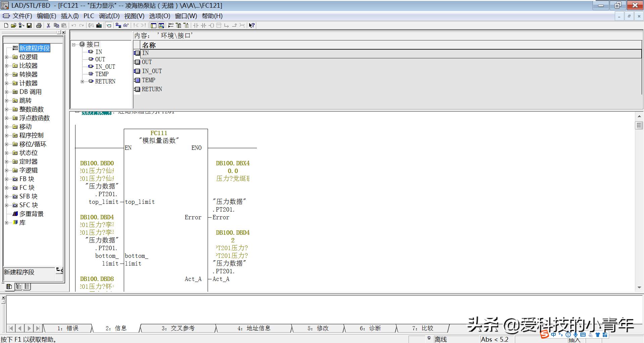Activate monitoring via the glasses icon
The image size is (644, 343).
tap(126, 25)
